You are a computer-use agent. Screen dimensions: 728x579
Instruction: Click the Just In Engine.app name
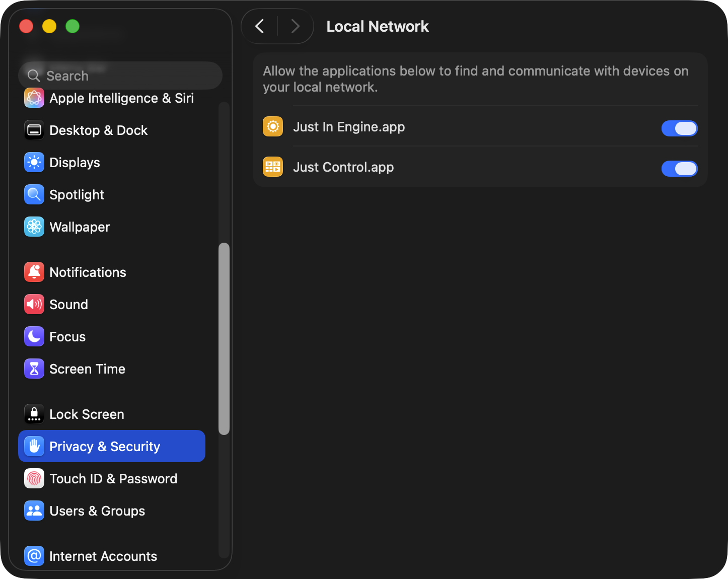point(349,127)
